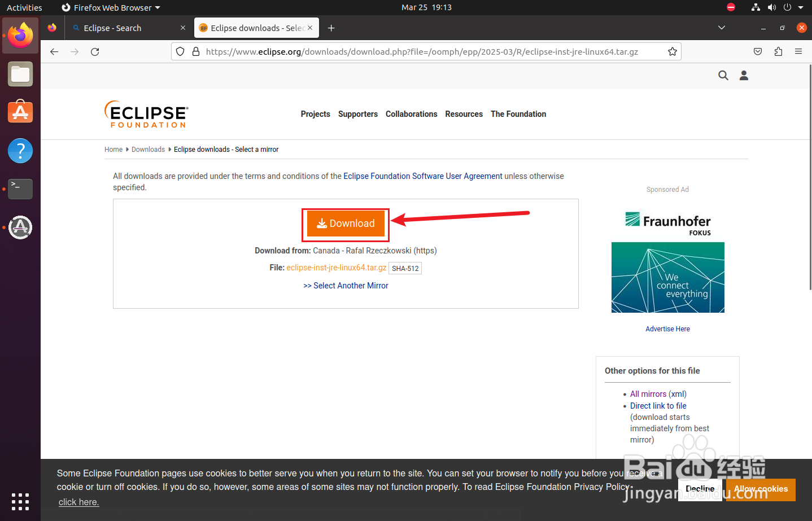812x521 pixels.
Task: Allow cookies in the banner
Action: [x=761, y=489]
